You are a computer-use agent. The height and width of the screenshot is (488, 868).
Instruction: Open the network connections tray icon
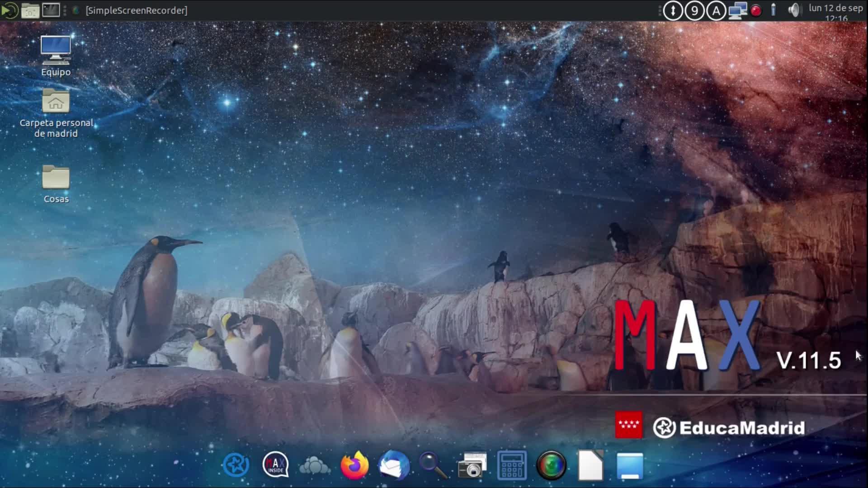pyautogui.click(x=737, y=10)
